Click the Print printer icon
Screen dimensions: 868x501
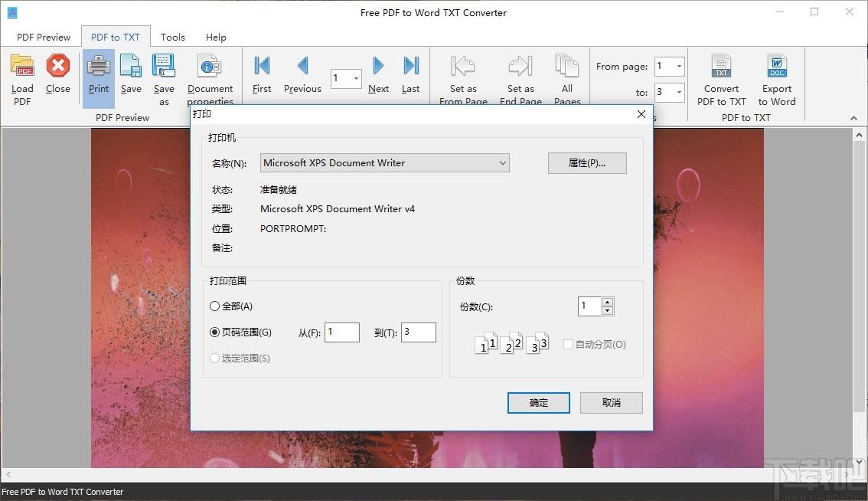click(99, 66)
